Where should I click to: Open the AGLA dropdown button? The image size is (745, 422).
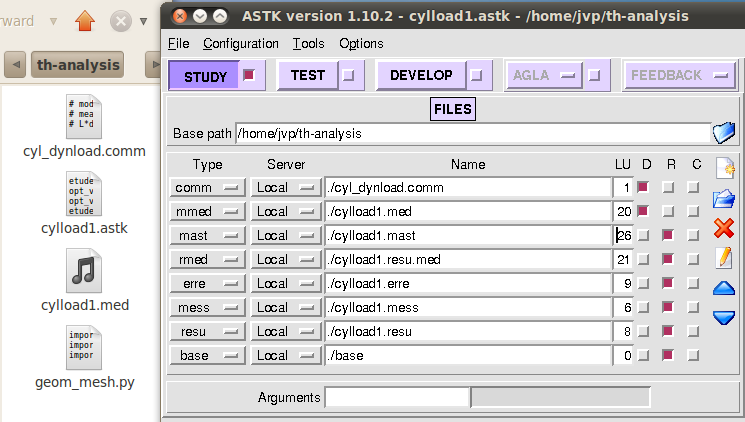click(x=544, y=75)
